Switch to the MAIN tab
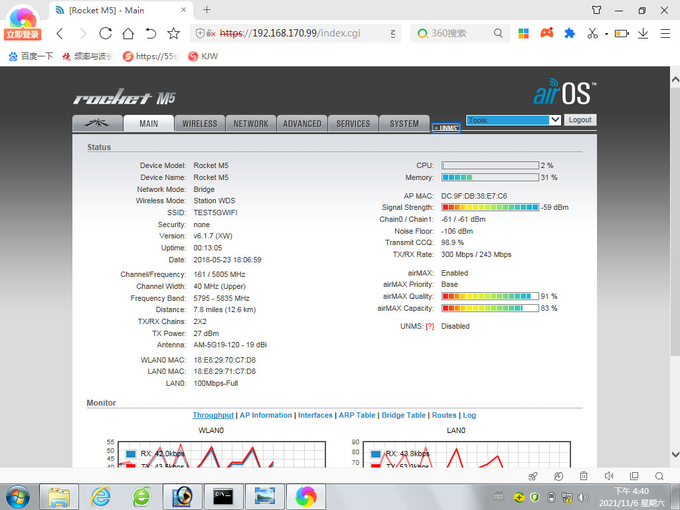The height and width of the screenshot is (510, 680). tap(149, 124)
